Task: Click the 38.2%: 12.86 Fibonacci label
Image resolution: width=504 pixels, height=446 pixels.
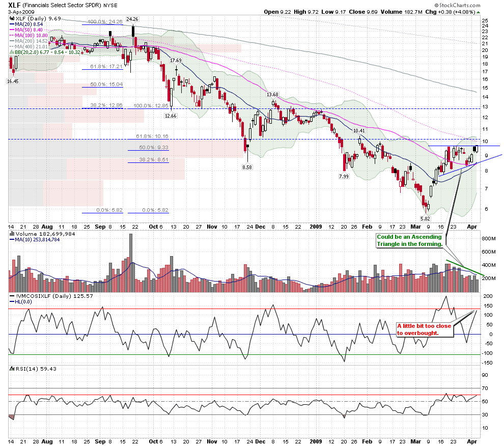Action: click(x=106, y=105)
